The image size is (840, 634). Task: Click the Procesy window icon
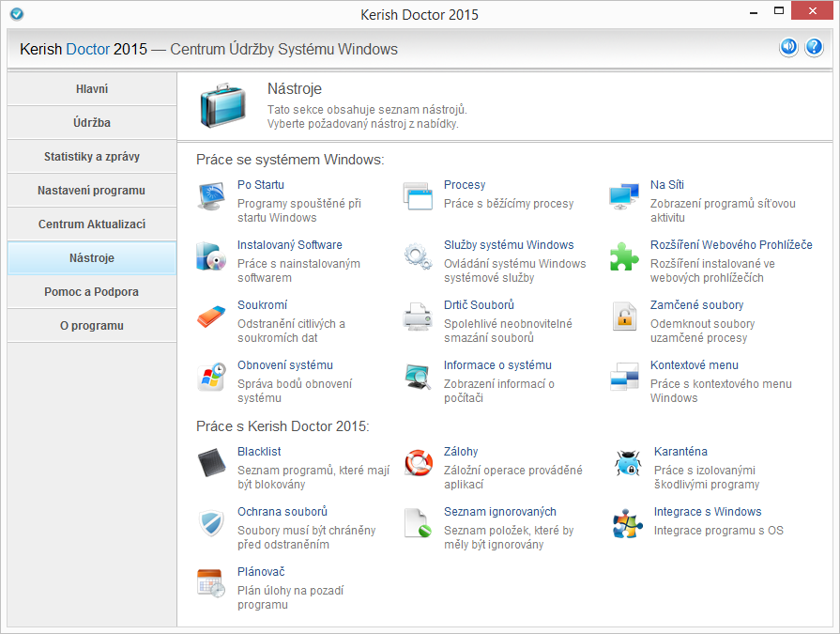[418, 196]
